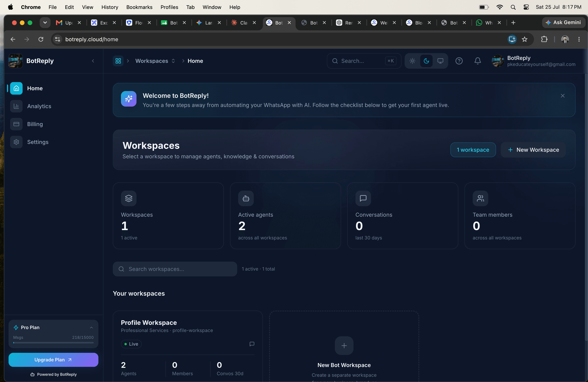588x382 pixels.
Task: Open Spotlight search in menu bar
Action: point(513,7)
